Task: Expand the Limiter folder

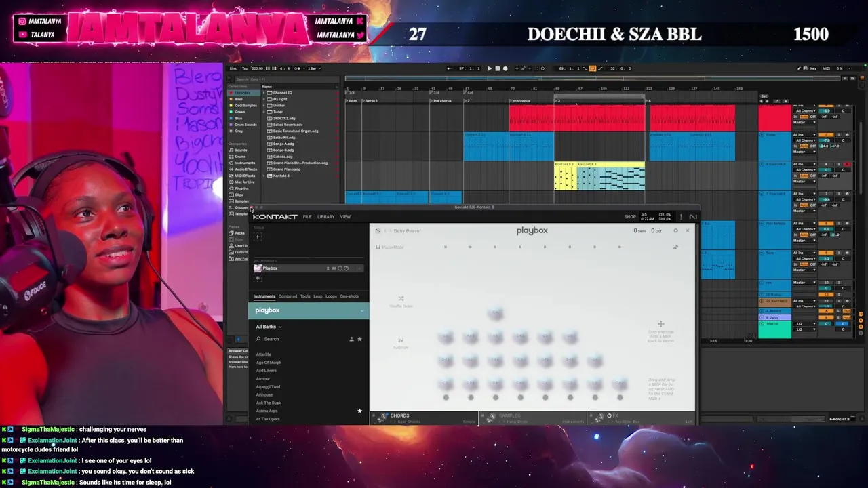Action: click(x=264, y=106)
